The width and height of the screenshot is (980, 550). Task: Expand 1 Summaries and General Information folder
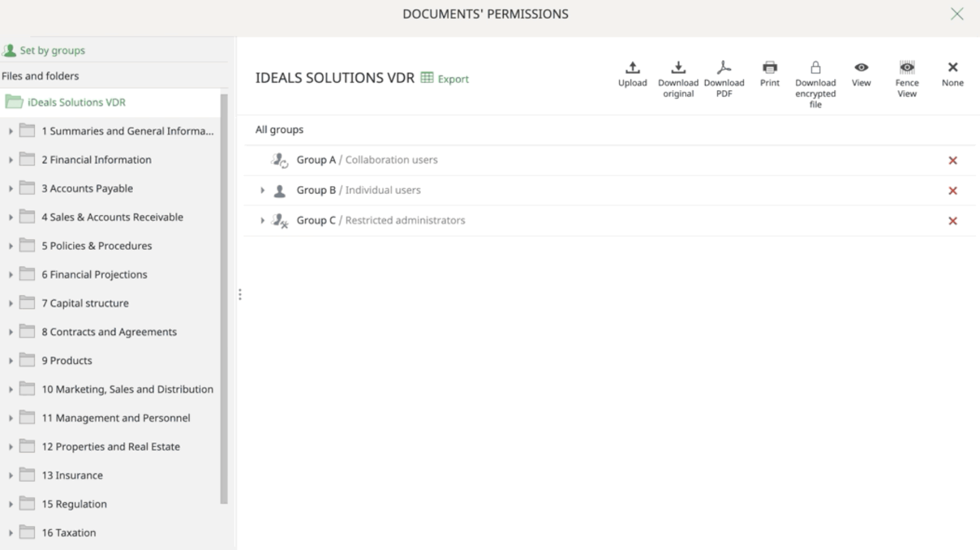pos(10,131)
